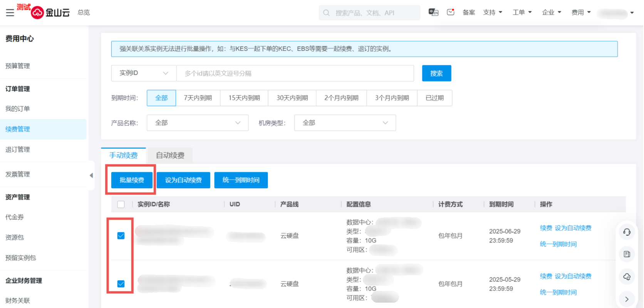Click the blue 搜索 button
The image size is (644, 308).
436,73
